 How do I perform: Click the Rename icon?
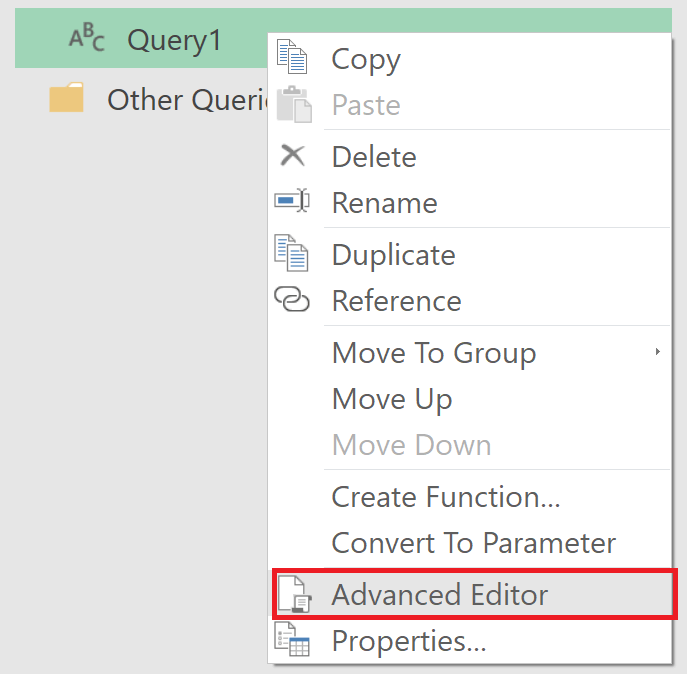tap(292, 202)
